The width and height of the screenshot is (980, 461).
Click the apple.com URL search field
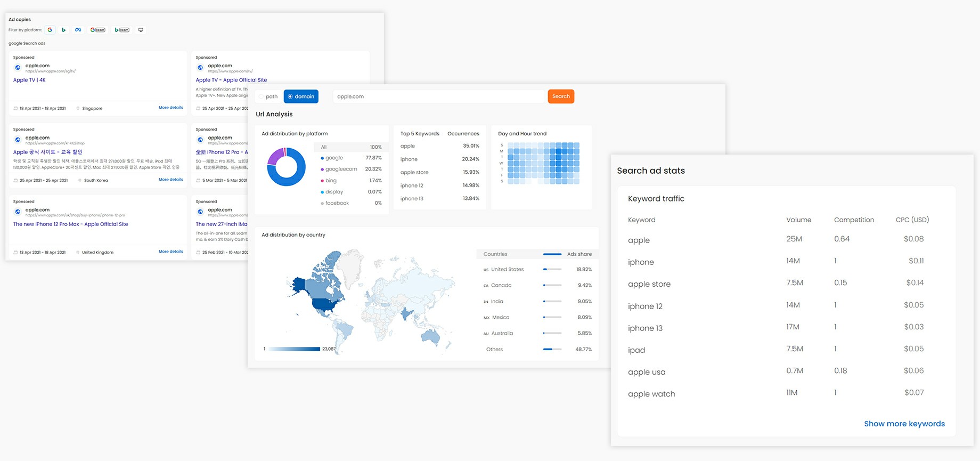coord(439,96)
